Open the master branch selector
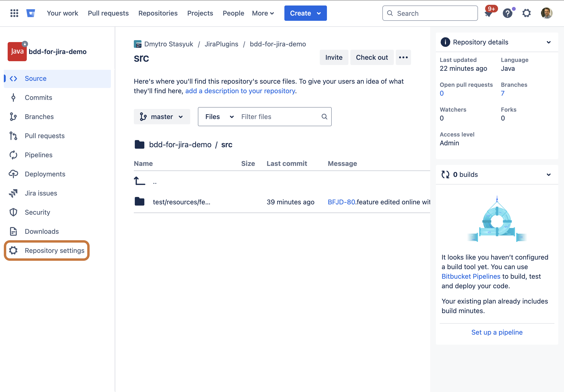 (x=162, y=117)
